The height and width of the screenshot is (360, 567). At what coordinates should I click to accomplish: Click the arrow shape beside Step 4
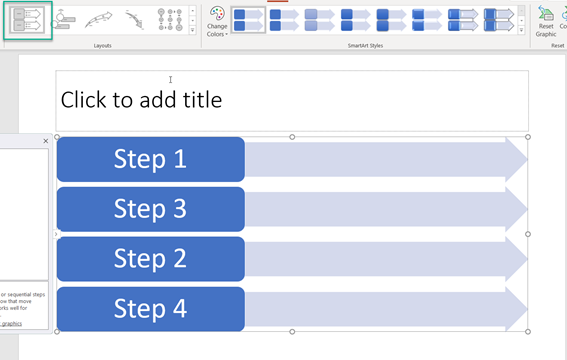point(386,309)
